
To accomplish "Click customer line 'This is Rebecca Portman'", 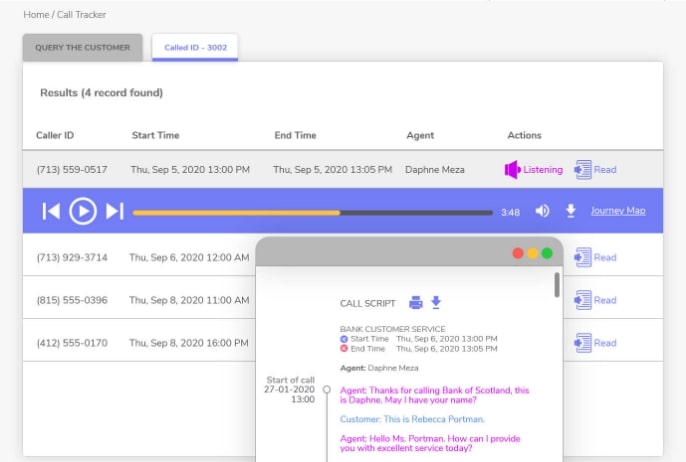I will click(412, 419).
